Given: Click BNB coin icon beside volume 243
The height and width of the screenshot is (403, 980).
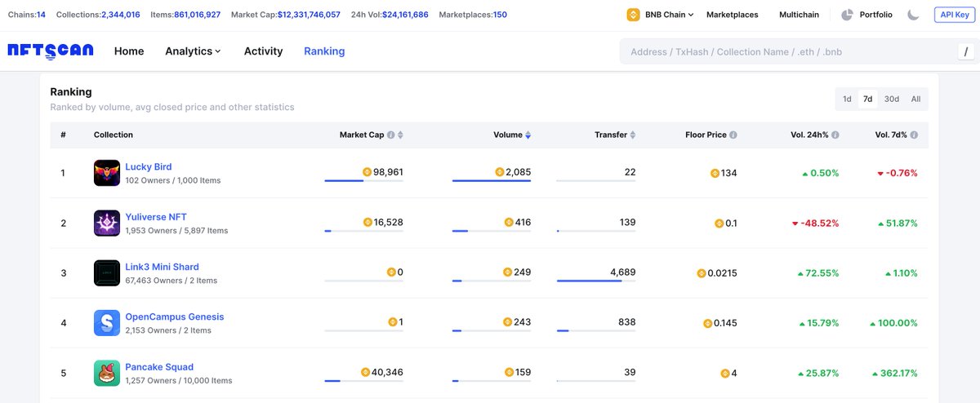Looking at the screenshot, I should click(509, 322).
